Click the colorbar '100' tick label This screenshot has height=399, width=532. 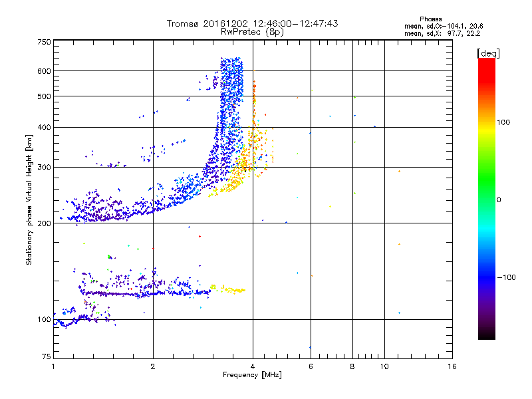click(503, 122)
